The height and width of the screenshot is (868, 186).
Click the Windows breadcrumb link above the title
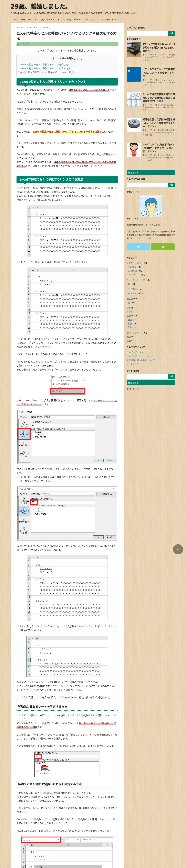coord(44,28)
